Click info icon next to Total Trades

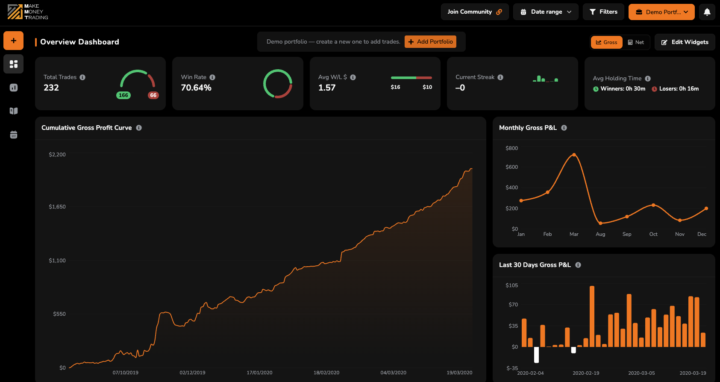point(82,77)
